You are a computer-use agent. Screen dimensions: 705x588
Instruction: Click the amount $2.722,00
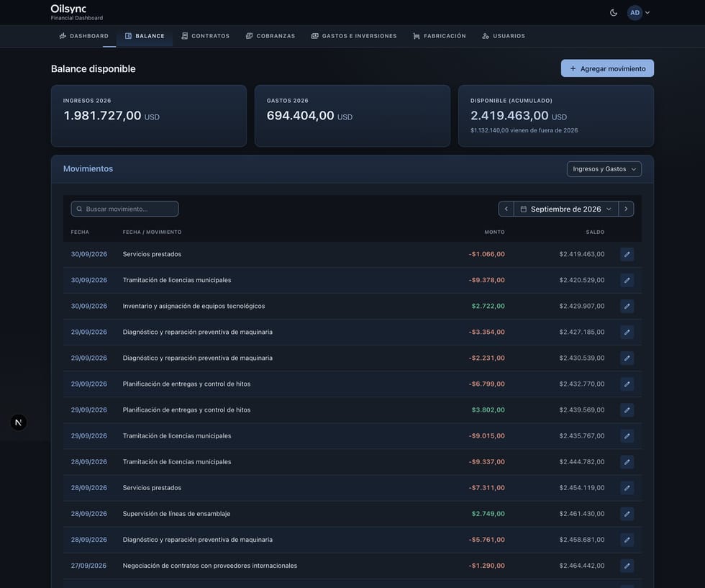point(488,306)
